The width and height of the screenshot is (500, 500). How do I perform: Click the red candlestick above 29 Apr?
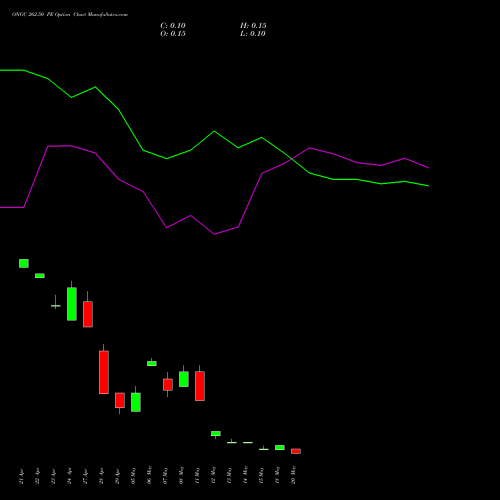(x=120, y=400)
